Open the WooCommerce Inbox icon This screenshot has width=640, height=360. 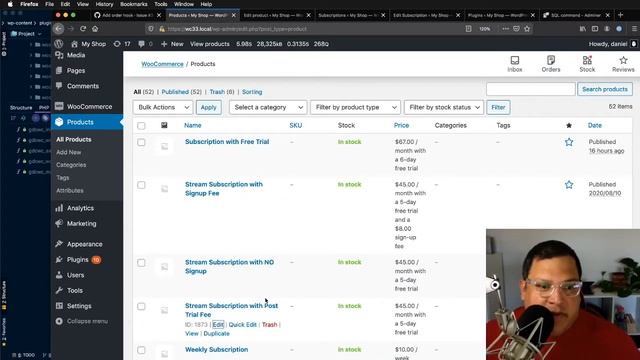click(x=515, y=64)
